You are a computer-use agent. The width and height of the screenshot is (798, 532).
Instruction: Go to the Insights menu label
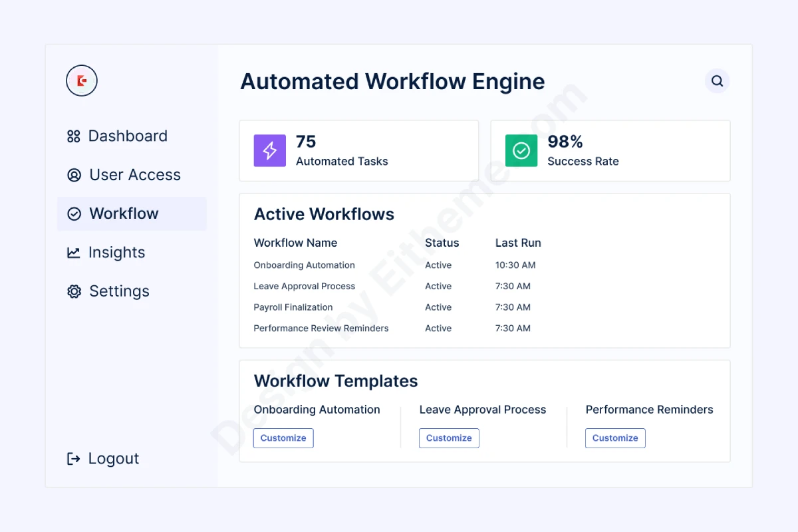click(116, 253)
